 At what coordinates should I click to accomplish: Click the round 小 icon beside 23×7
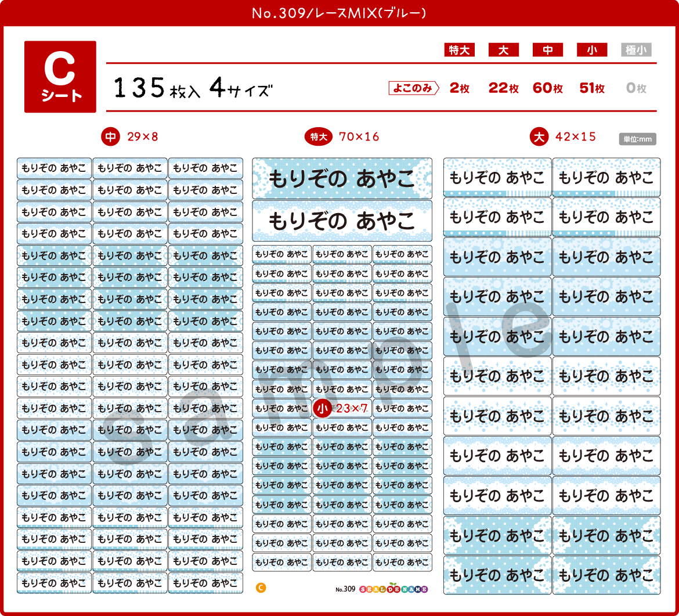coord(322,408)
